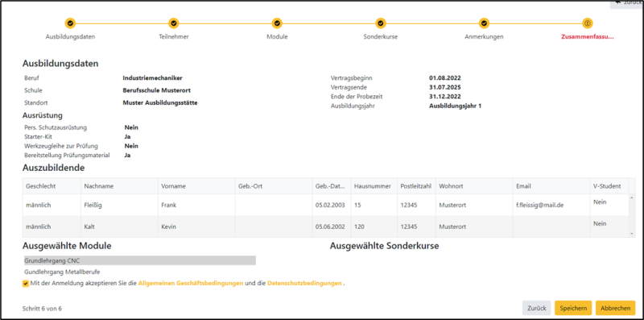This screenshot has height=320, width=644.
Task: Click the Frank first name cell
Action: click(196, 205)
